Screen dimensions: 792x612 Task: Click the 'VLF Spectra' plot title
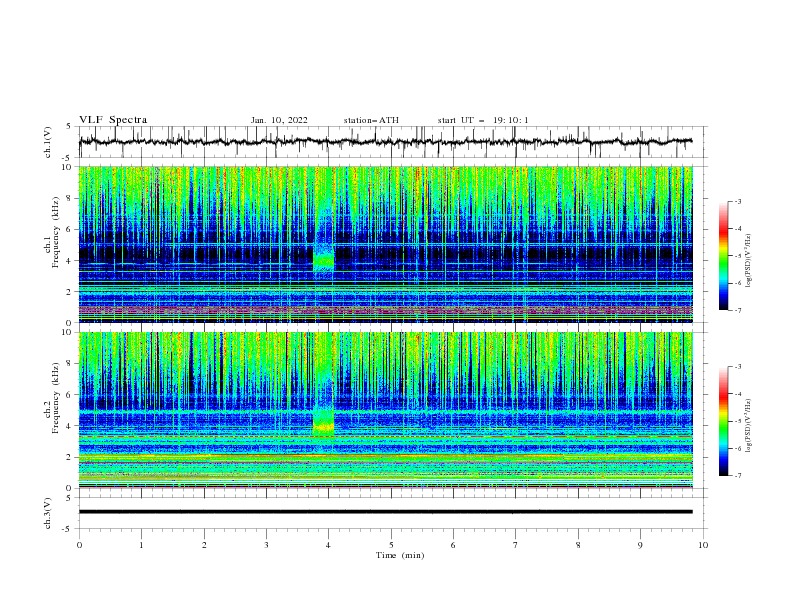pos(113,120)
